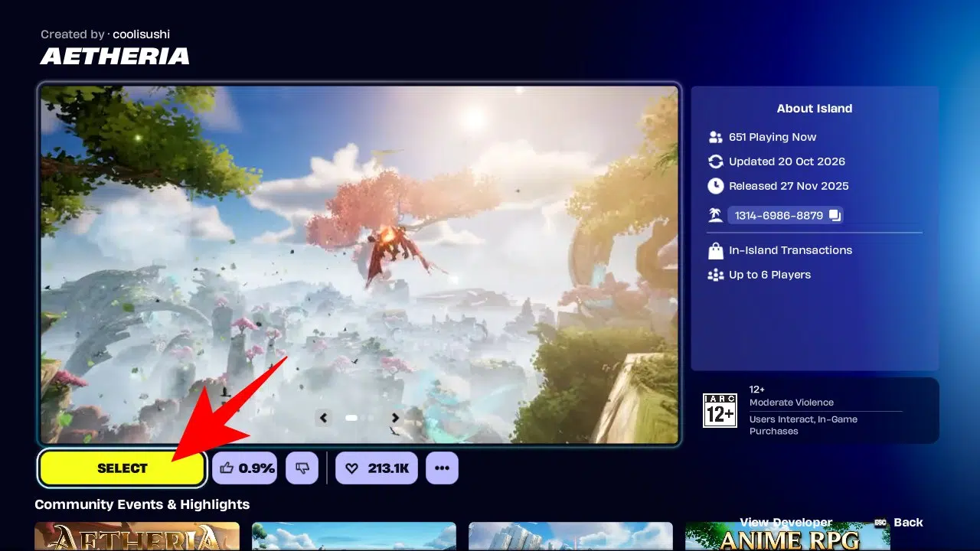Viewport: 980px width, 551px height.
Task: Click the Esc key icon beside Back
Action: click(880, 523)
